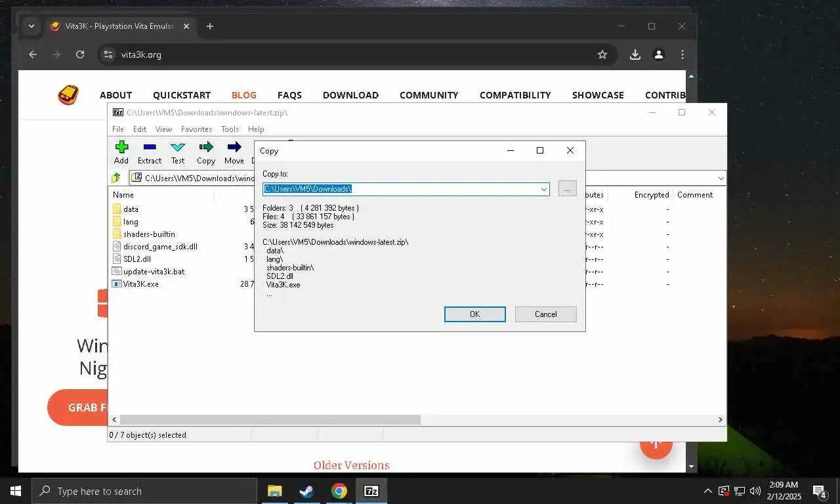
Task: Open the ABOUT page link
Action: tap(116, 95)
